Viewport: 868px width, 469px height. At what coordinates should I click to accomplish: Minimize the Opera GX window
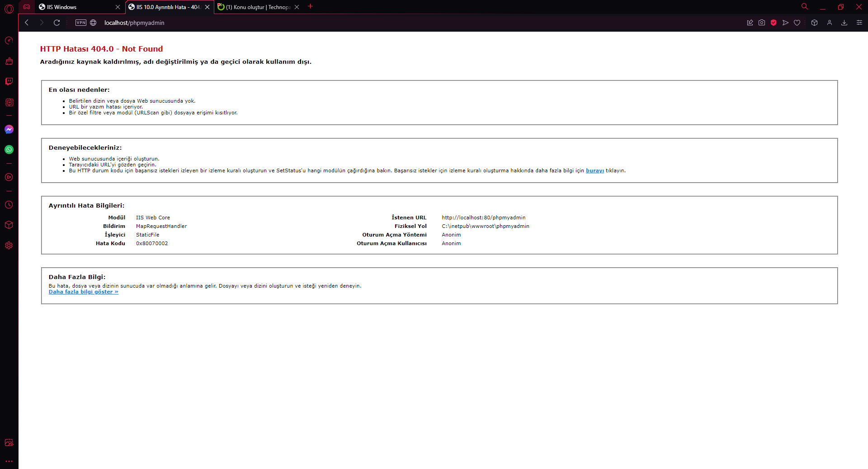pos(823,7)
